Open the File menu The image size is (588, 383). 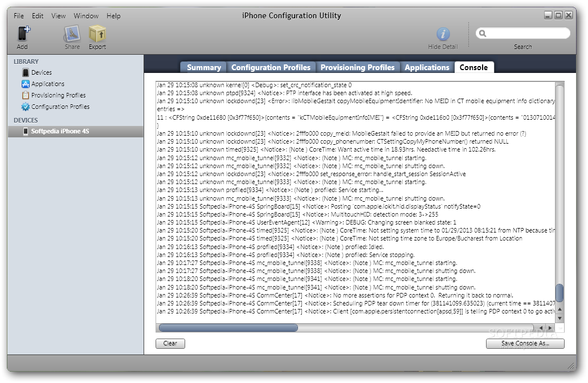coord(19,16)
